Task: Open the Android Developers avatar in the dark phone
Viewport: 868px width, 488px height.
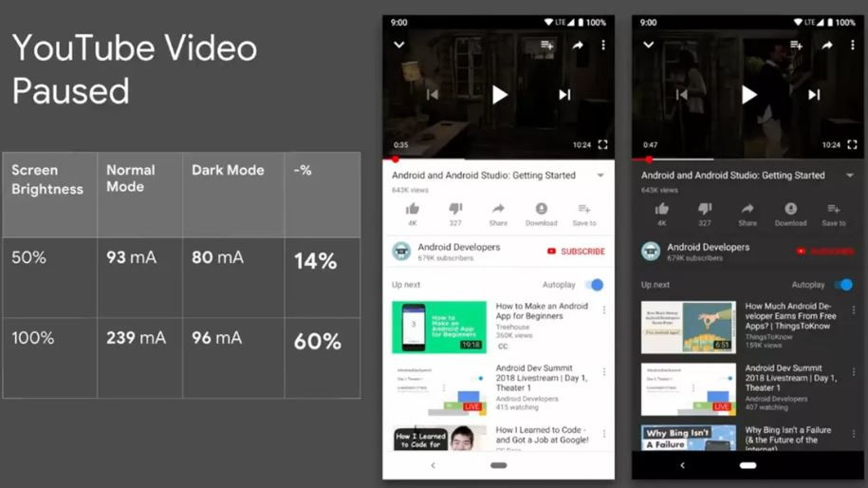Action: coord(651,252)
